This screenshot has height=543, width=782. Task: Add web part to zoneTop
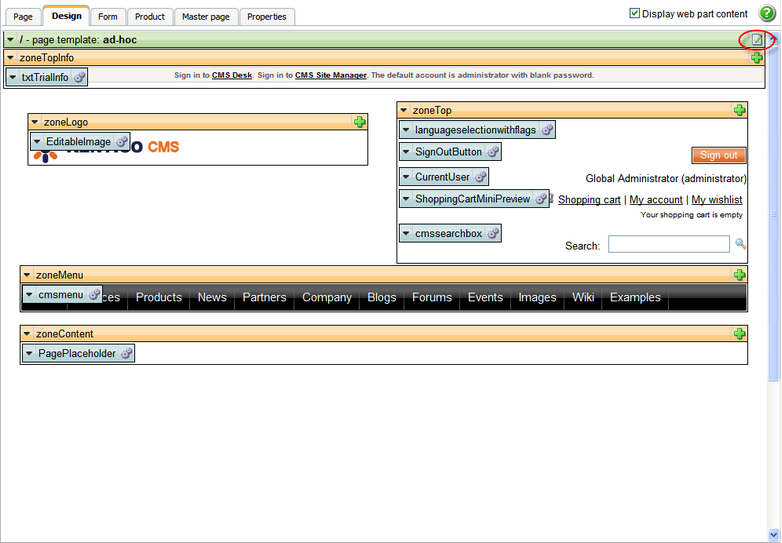click(739, 110)
